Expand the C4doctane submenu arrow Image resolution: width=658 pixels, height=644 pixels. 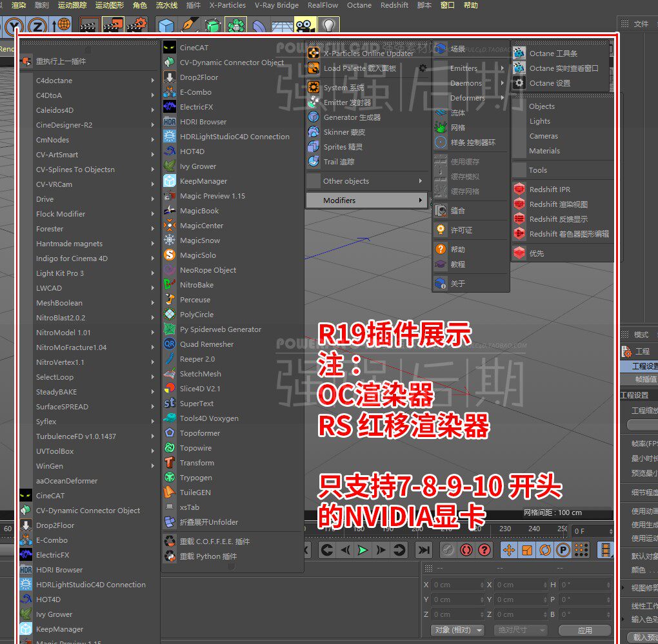pos(153,81)
